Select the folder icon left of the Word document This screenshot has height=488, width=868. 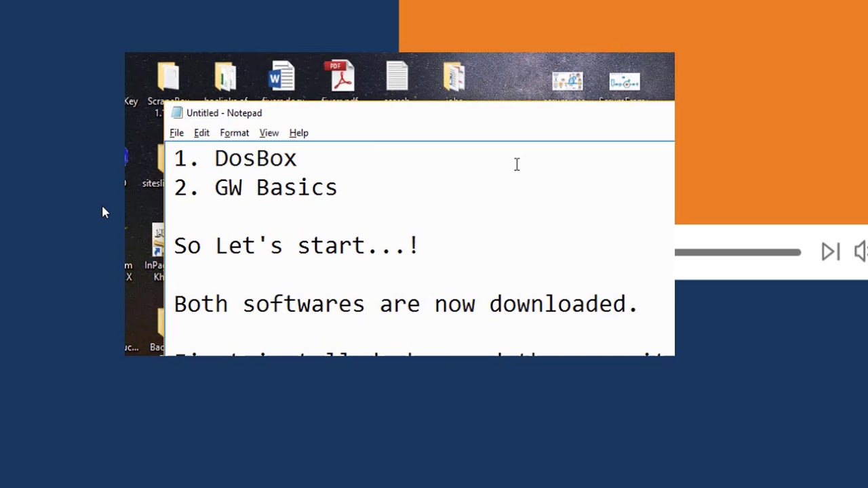point(225,77)
